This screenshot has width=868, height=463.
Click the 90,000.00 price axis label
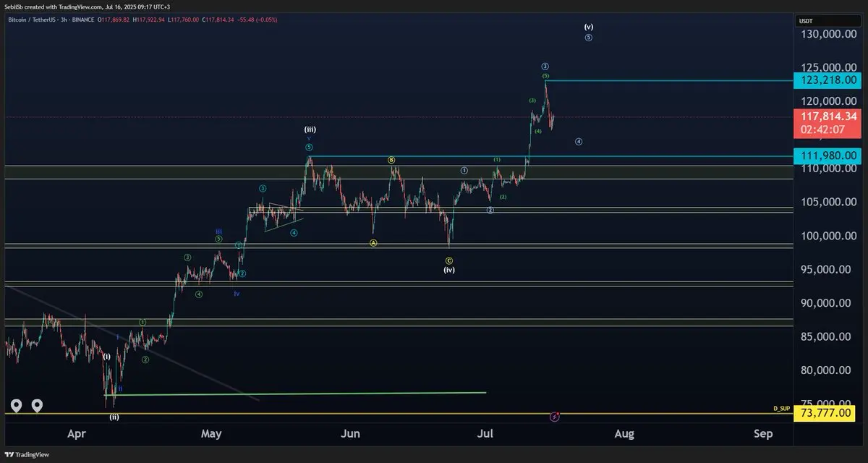pos(827,303)
